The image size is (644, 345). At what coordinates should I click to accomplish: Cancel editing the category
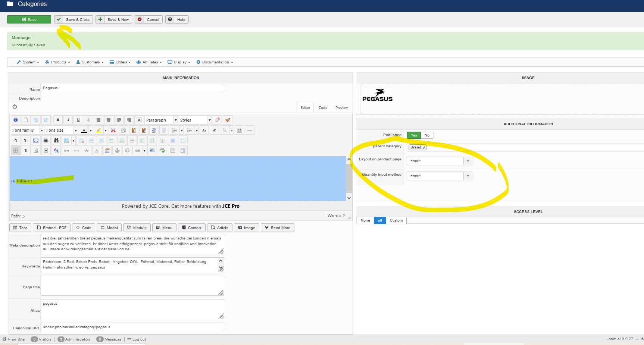point(149,19)
